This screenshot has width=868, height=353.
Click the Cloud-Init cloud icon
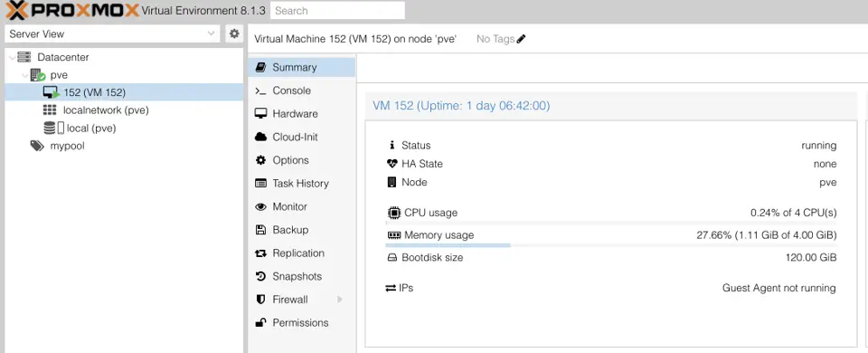pyautogui.click(x=260, y=137)
